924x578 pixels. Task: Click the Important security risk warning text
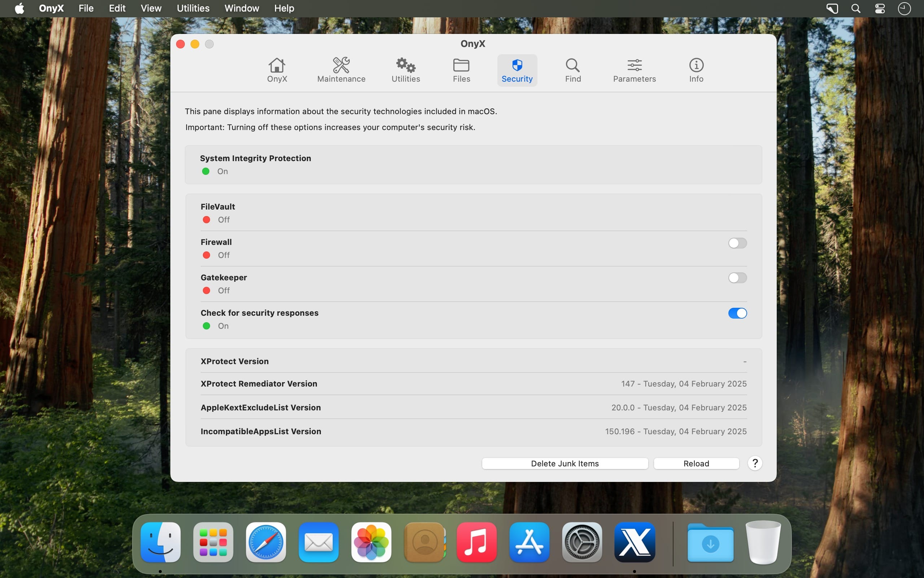tap(330, 127)
